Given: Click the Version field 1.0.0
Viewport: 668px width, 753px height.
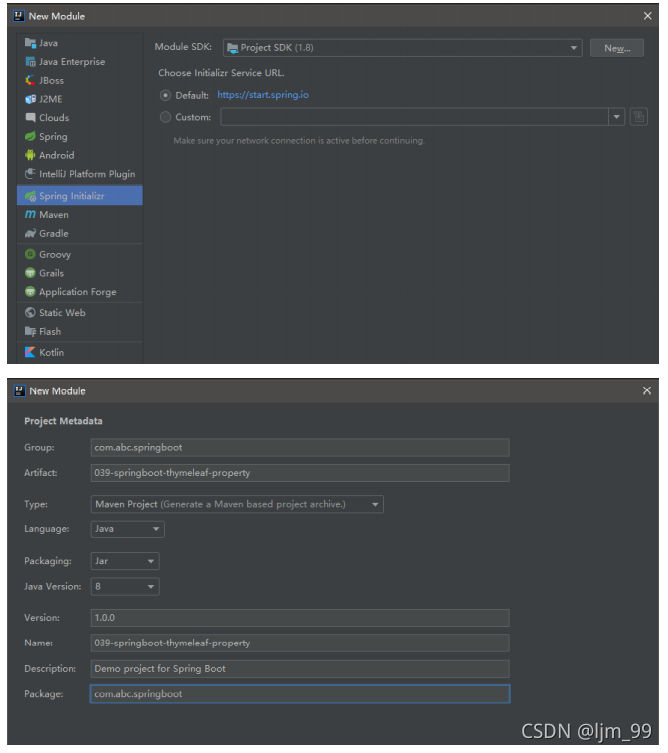Looking at the screenshot, I should [300, 618].
